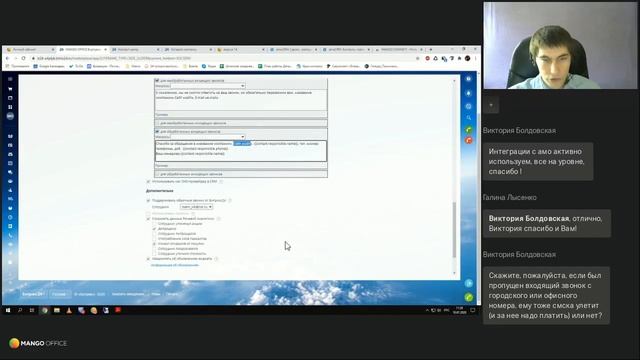Click the orange cone icon on taskbar
The height and width of the screenshot is (360, 640).
tap(69, 310)
